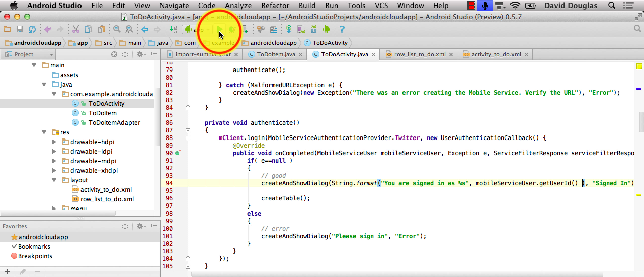Viewport: 644px width, 277px height.
Task: Click the Search Everywhere magnifier icon
Action: (x=637, y=29)
